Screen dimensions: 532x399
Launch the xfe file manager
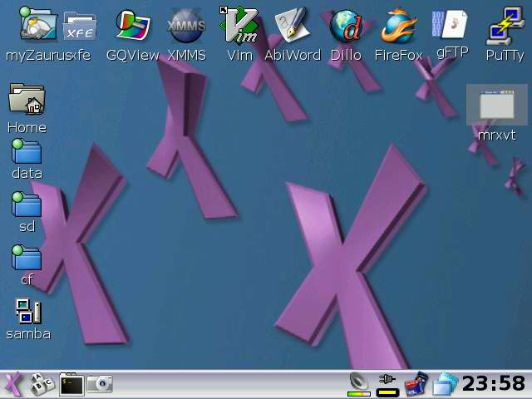tap(80, 27)
